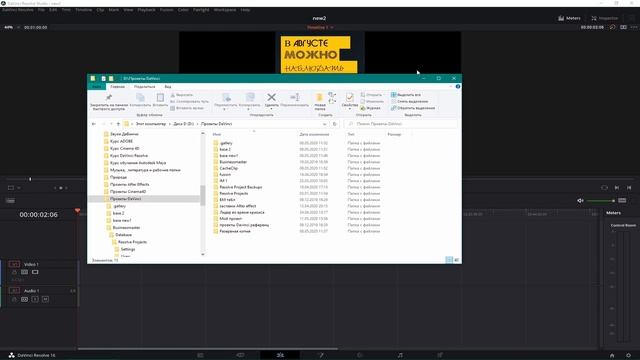Mute the Audio 1 track
The height and width of the screenshot is (360, 640).
[x=45, y=300]
